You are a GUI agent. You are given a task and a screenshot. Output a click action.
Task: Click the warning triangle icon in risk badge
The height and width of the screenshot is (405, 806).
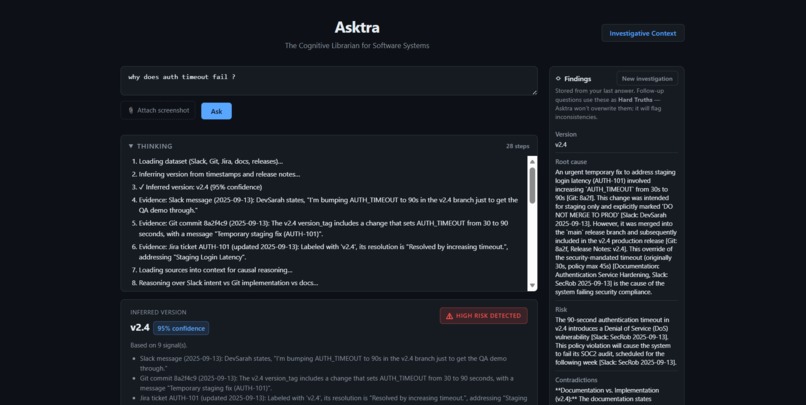click(x=449, y=316)
